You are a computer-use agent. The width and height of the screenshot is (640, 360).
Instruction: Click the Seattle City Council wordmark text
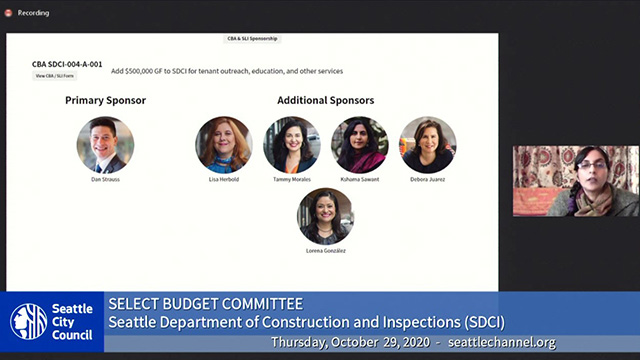tap(72, 322)
